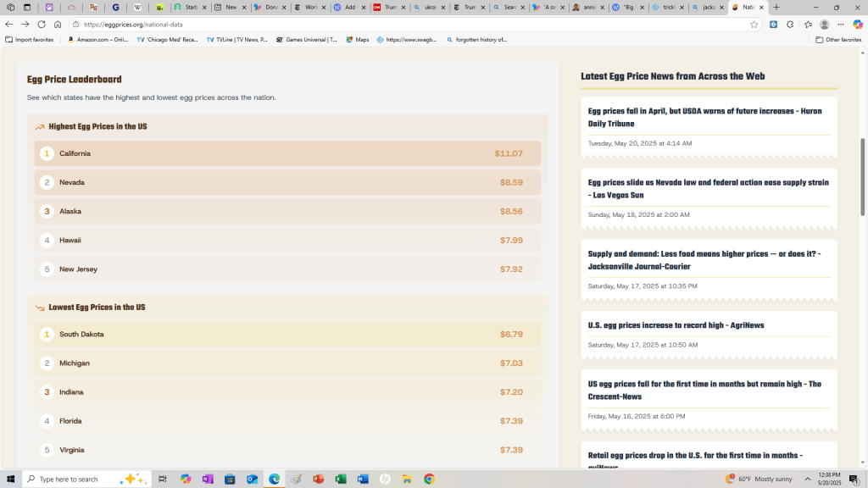This screenshot has height=488, width=868.
Task: Open the Copilot sidebar icon
Action: (x=857, y=25)
